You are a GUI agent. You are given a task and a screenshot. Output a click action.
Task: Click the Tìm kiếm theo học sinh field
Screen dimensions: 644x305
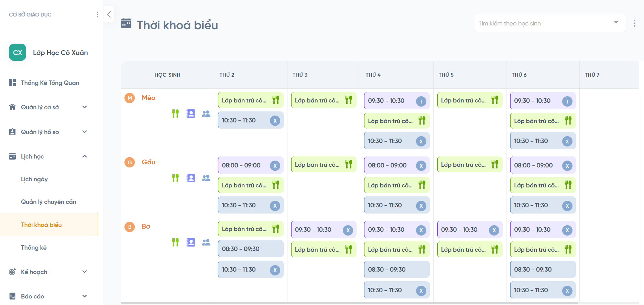[x=543, y=23]
